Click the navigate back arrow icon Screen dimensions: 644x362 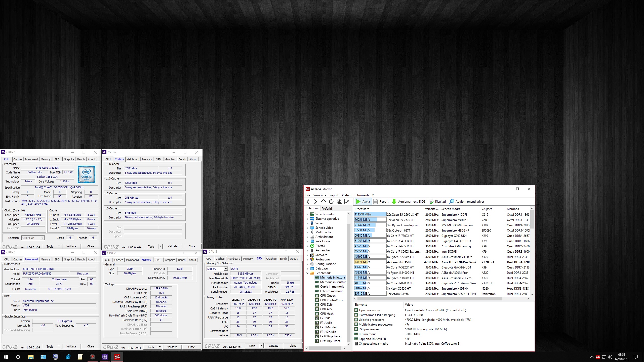308,201
